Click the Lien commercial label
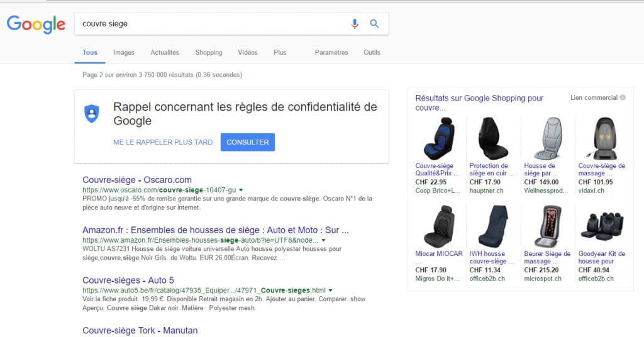 [x=594, y=97]
